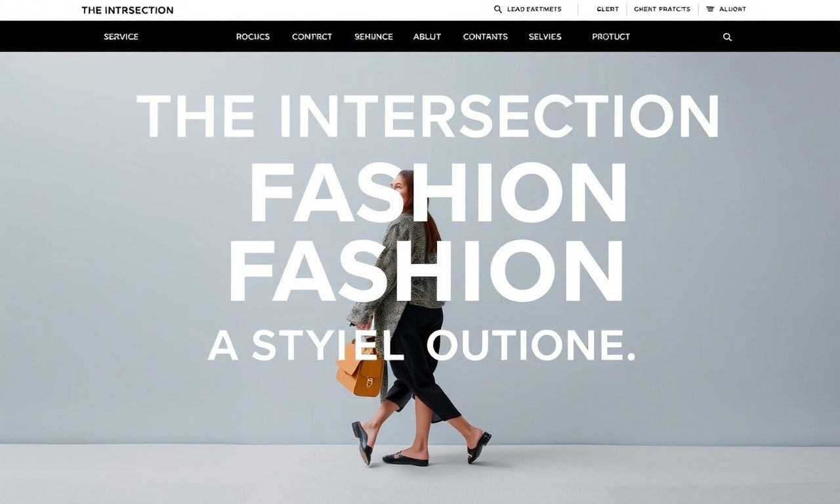Screen dimensions: 840x504
Task: Select the ROCIICS navigation item
Action: 253,37
